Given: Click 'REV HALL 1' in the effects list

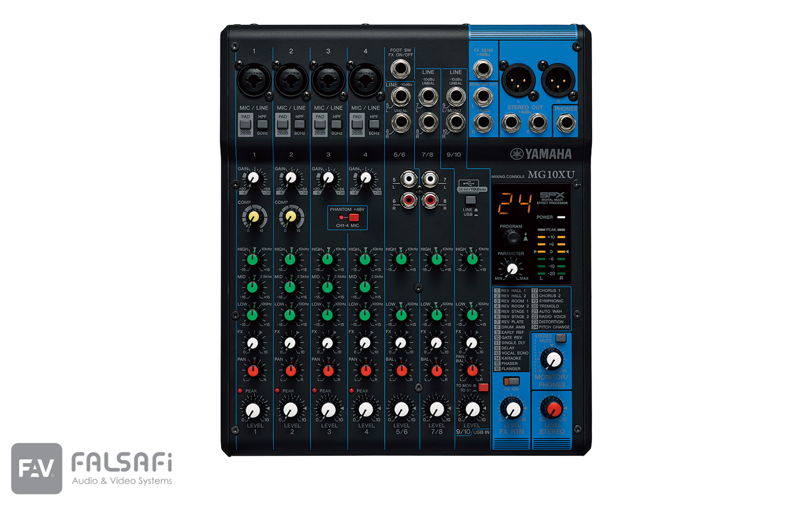Looking at the screenshot, I should click(x=514, y=291).
